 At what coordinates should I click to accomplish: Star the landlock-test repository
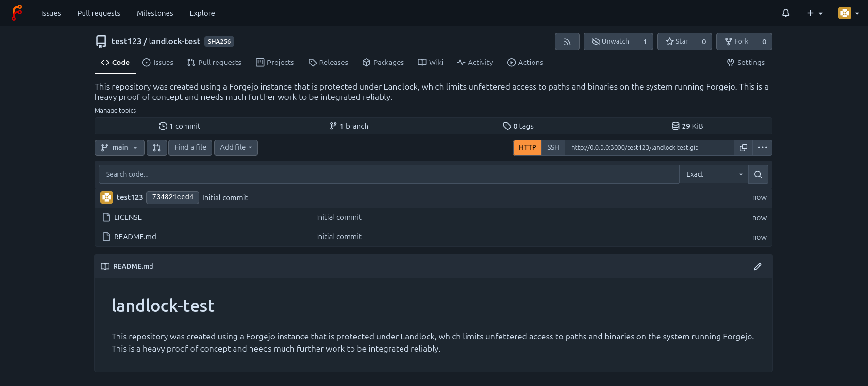click(677, 42)
